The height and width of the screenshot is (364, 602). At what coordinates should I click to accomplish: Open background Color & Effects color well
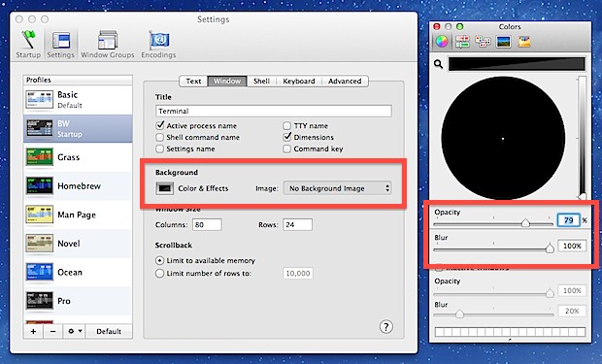(x=165, y=188)
